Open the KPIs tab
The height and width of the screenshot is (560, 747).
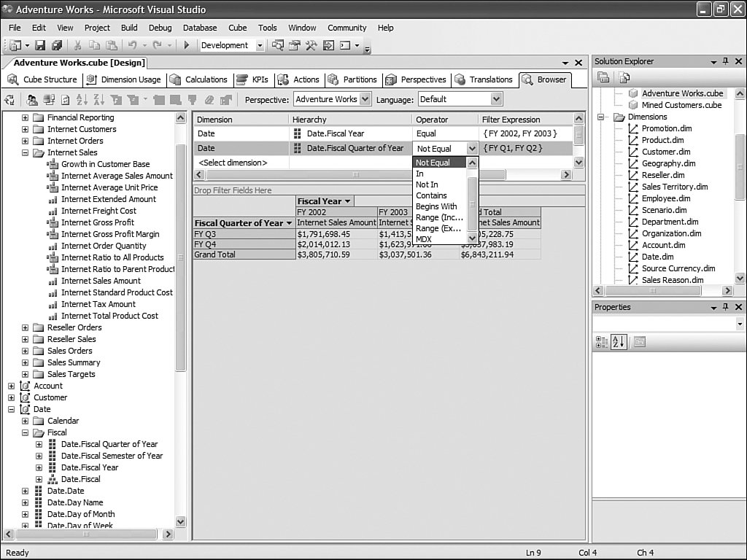(x=255, y=79)
